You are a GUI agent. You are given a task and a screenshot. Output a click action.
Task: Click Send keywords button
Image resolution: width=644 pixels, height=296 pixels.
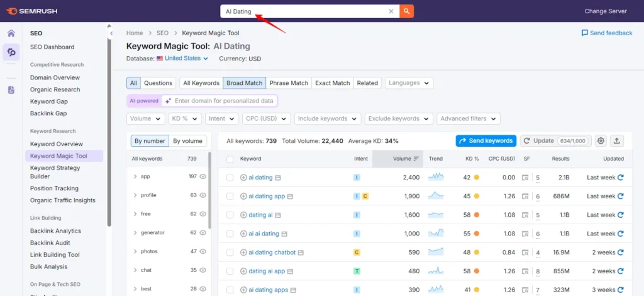(486, 140)
